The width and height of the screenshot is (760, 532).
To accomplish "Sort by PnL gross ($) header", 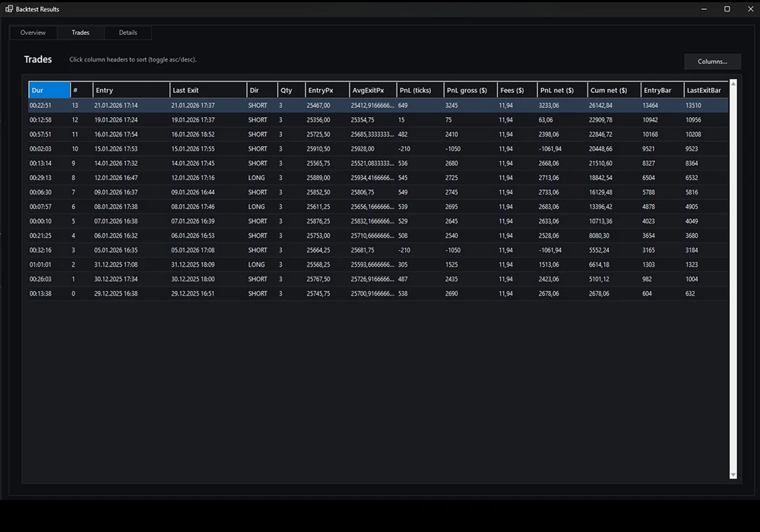I will coord(470,90).
